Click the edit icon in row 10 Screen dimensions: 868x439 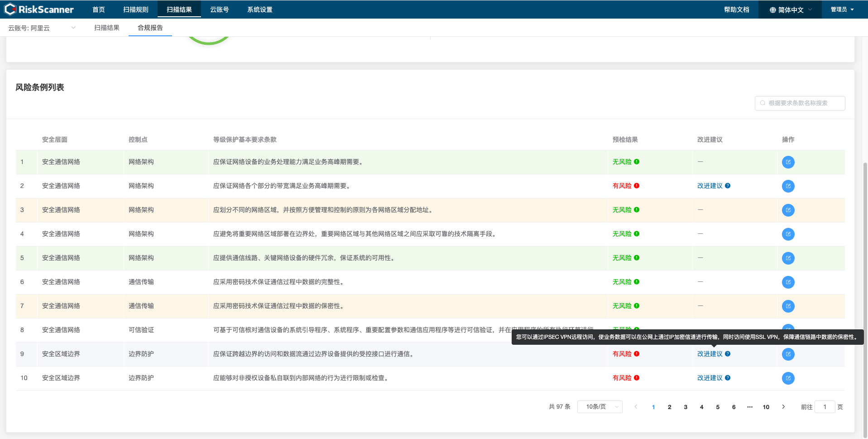pyautogui.click(x=788, y=378)
